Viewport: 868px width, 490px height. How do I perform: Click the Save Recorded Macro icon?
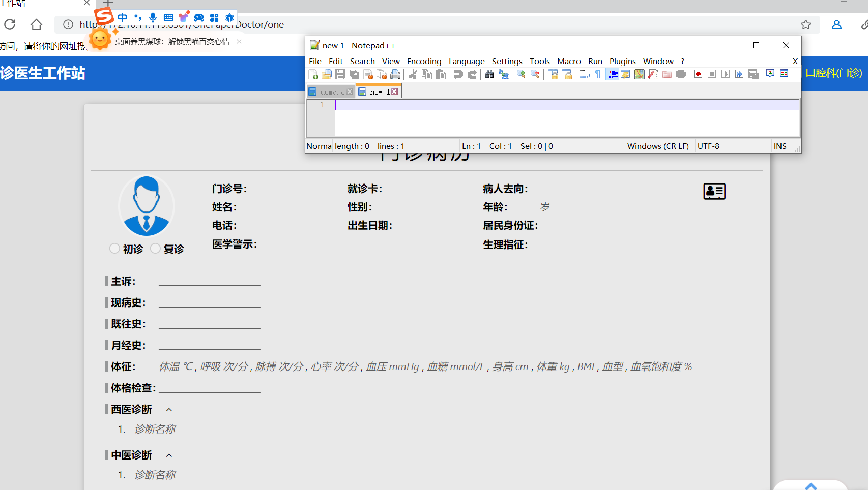coord(754,74)
